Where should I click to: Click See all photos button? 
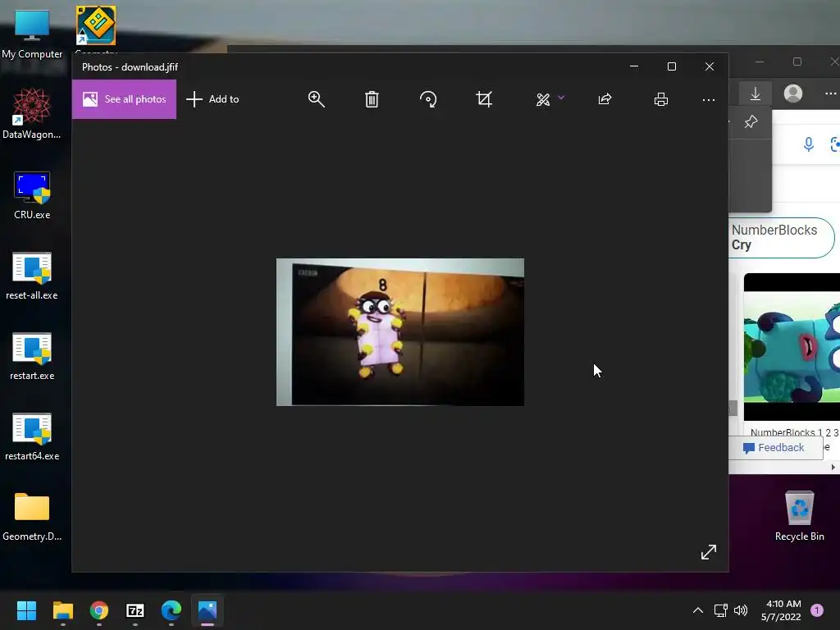125,99
